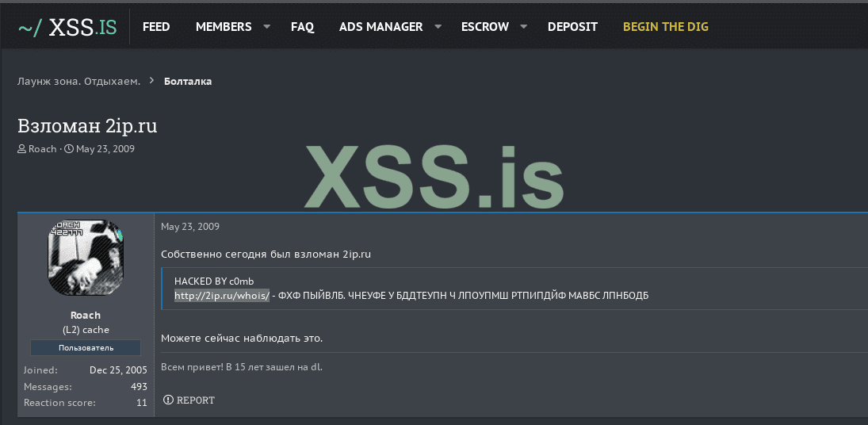Open the http://2ip.ru/whois/ link
The height and width of the screenshot is (425, 868).
click(222, 296)
